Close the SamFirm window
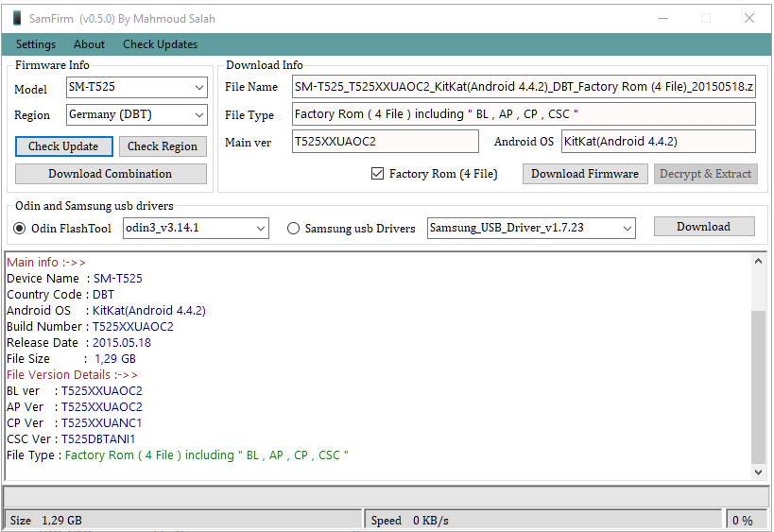 pyautogui.click(x=749, y=18)
